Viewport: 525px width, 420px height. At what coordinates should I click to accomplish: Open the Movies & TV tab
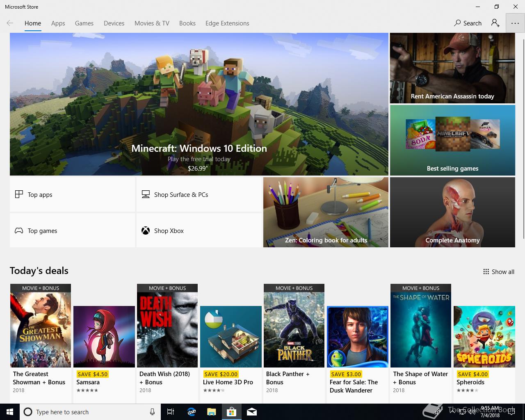pyautogui.click(x=152, y=23)
